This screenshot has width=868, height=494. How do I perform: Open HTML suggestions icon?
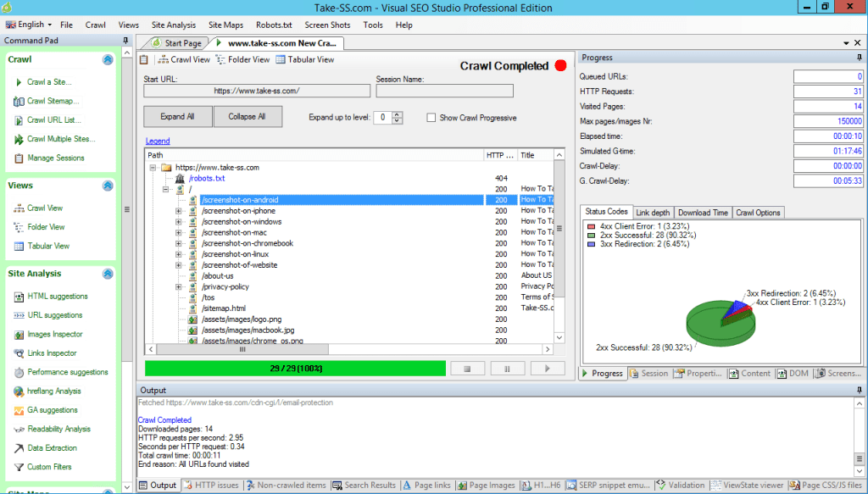pyautogui.click(x=19, y=297)
